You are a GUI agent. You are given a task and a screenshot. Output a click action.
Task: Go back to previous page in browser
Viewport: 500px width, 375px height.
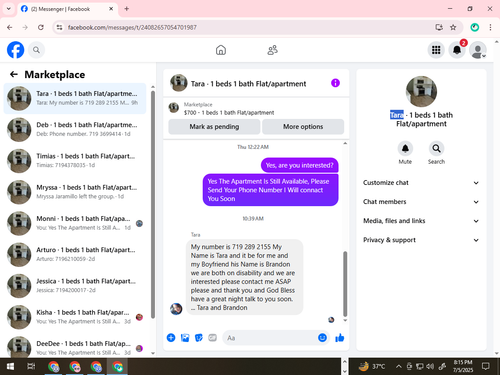point(10,27)
